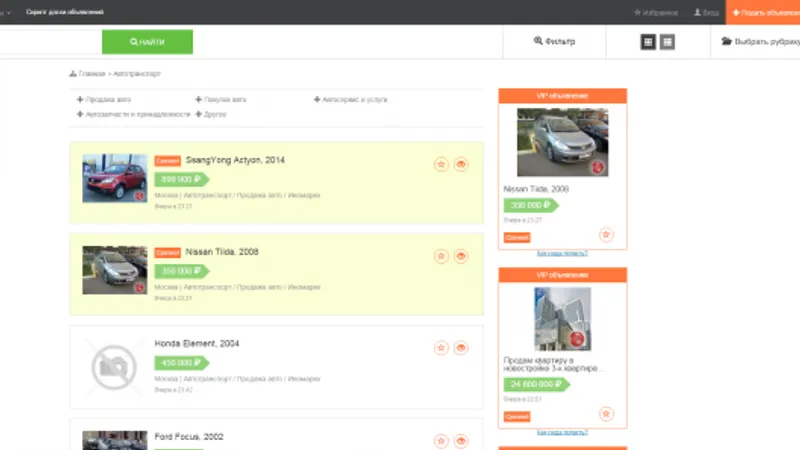Click 24 600 000 apartment price tag
Image resolution: width=800 pixels, height=450 pixels.
537,384
